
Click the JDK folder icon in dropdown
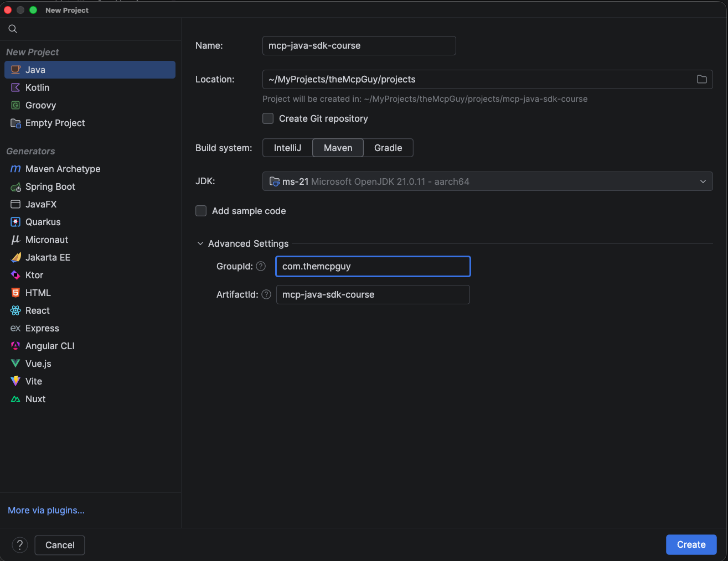point(275,181)
